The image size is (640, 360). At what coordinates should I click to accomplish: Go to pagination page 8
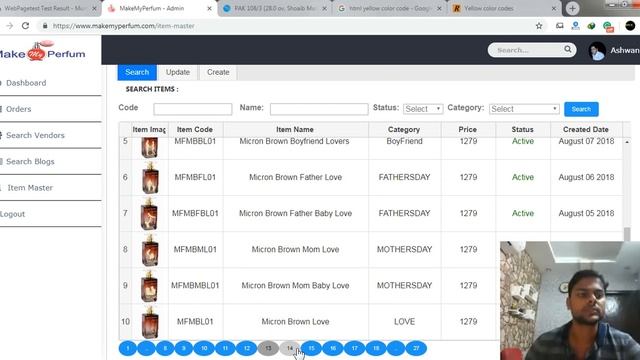pyautogui.click(x=165, y=348)
